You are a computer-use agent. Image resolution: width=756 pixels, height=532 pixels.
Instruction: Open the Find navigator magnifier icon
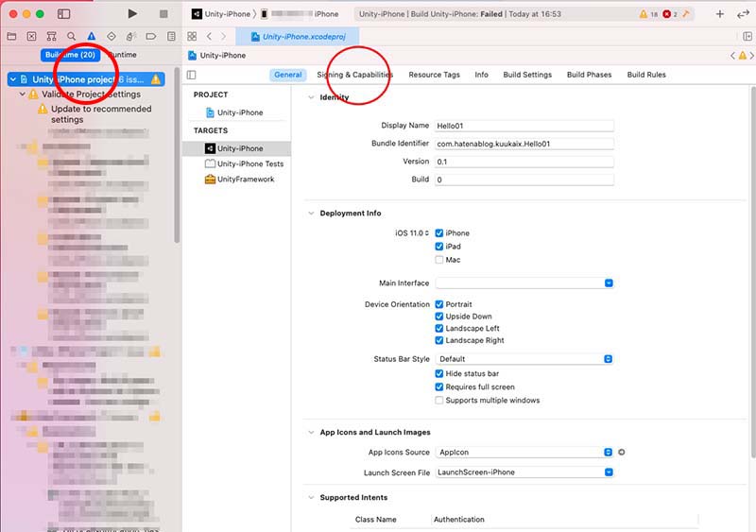click(72, 36)
